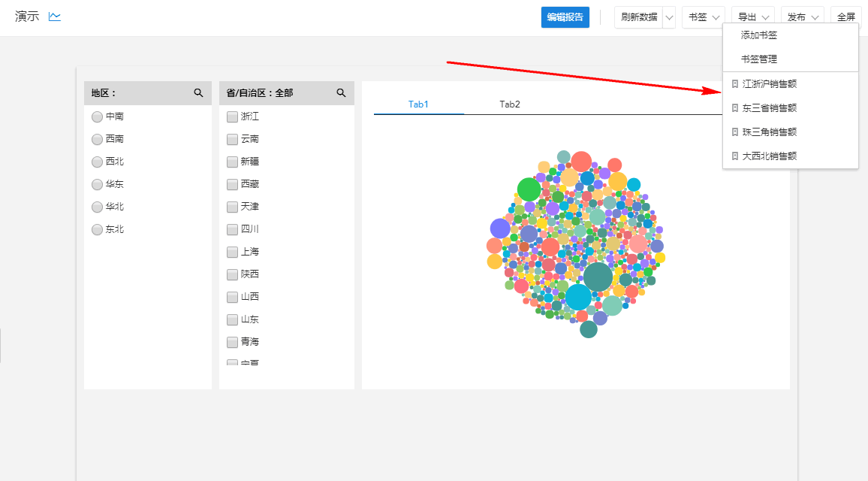Click bookmark icon next to 大西北销售额
The width and height of the screenshot is (868, 481).
click(735, 156)
